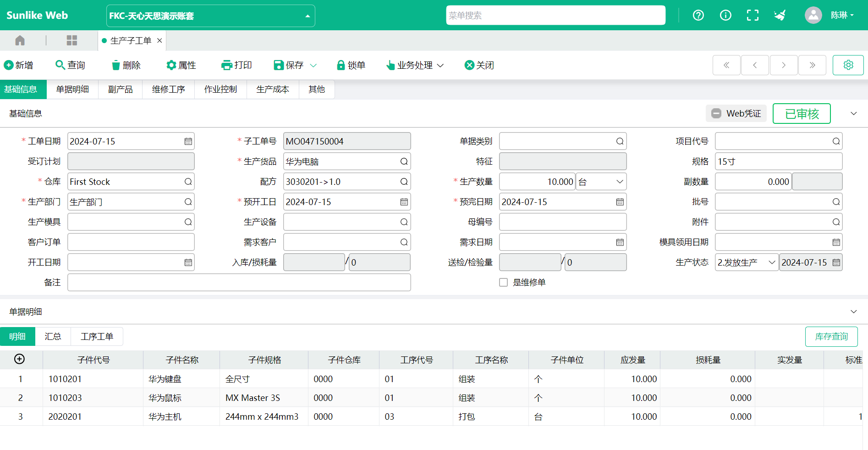
Task: Click the 关闭 toolbar button
Action: (479, 66)
